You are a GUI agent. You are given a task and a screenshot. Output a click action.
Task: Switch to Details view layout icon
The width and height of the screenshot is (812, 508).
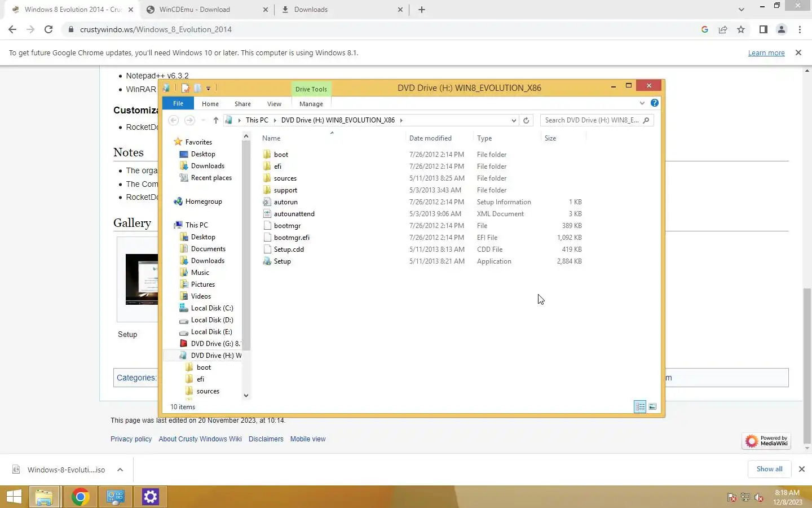coord(640,406)
